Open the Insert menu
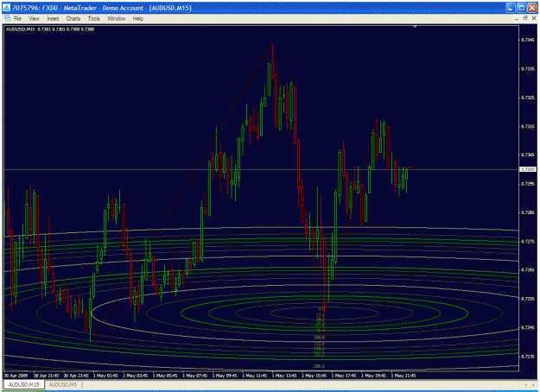Screen dimensions: 540x392 (53, 19)
